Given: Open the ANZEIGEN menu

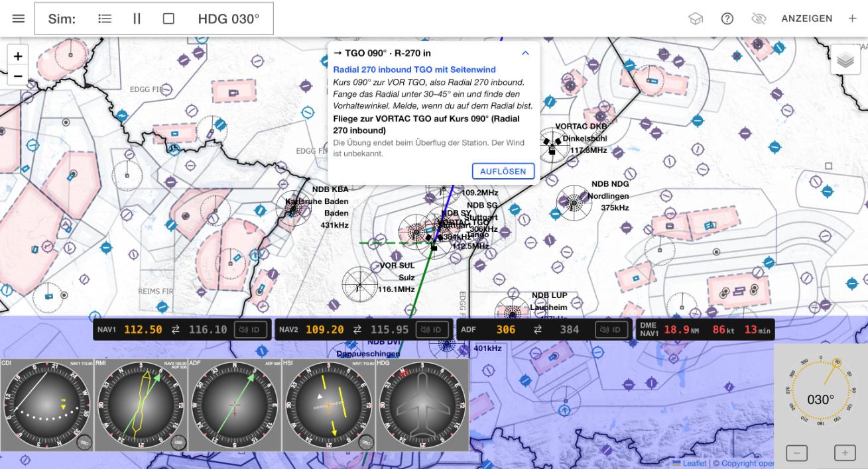Looking at the screenshot, I should [x=806, y=19].
